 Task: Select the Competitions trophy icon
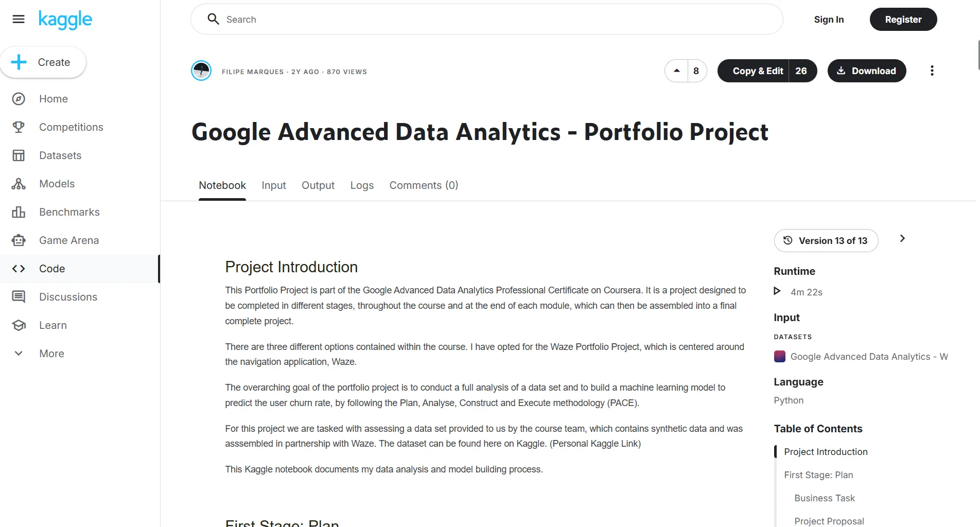click(x=19, y=127)
